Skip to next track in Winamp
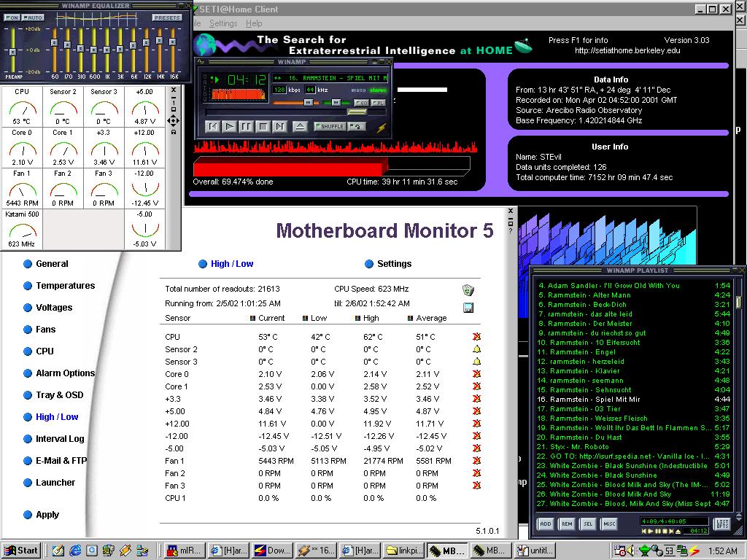This screenshot has width=747, height=560. pyautogui.click(x=279, y=126)
